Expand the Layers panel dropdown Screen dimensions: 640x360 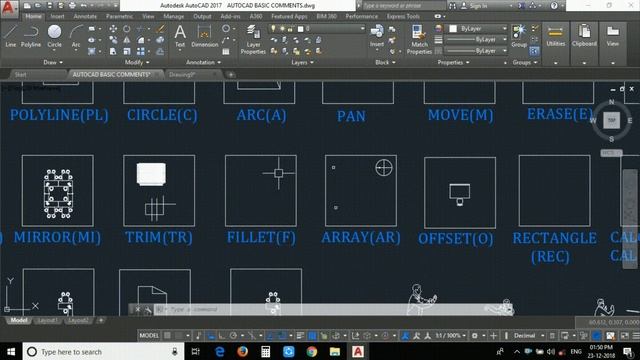(x=302, y=62)
